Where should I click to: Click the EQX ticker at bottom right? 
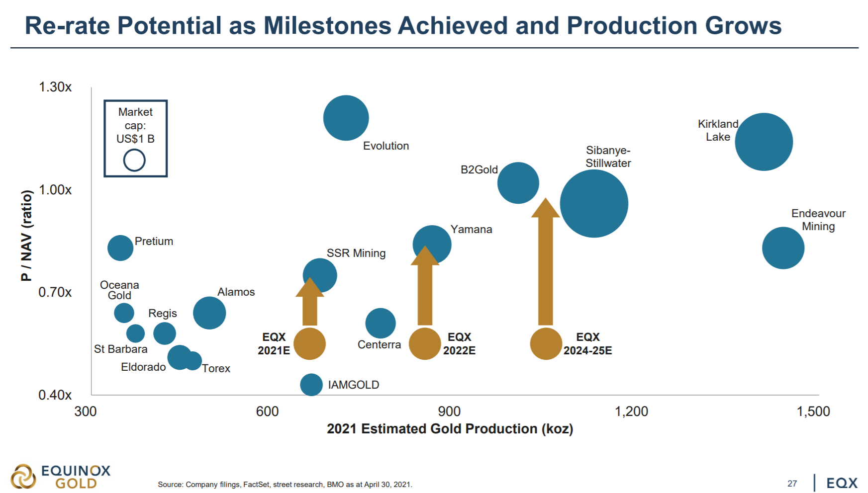(x=842, y=483)
